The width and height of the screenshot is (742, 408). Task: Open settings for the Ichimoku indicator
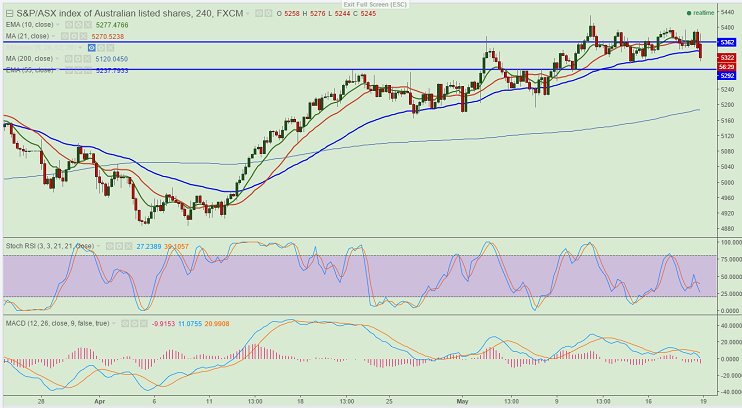pos(101,47)
